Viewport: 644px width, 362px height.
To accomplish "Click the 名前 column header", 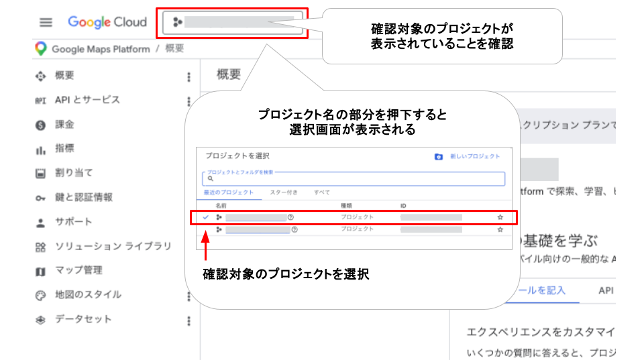I will point(221,206).
